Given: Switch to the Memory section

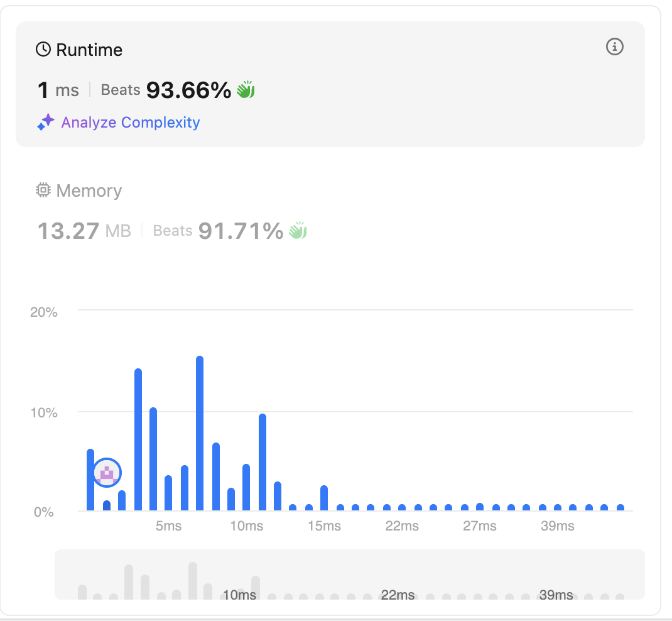Looking at the screenshot, I should tap(79, 190).
